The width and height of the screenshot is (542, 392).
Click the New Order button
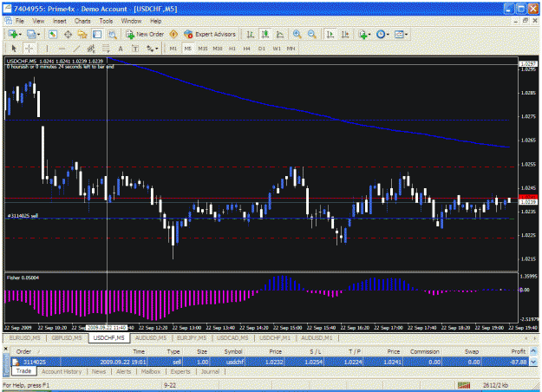(x=145, y=34)
